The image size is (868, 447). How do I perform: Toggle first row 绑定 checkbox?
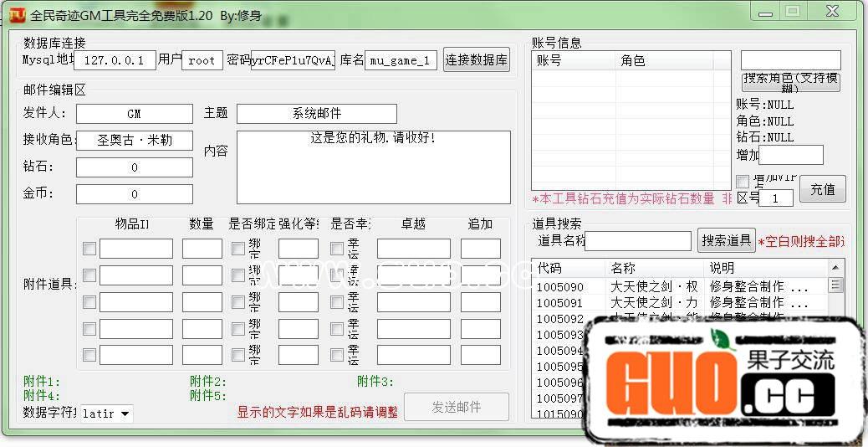coord(238,249)
